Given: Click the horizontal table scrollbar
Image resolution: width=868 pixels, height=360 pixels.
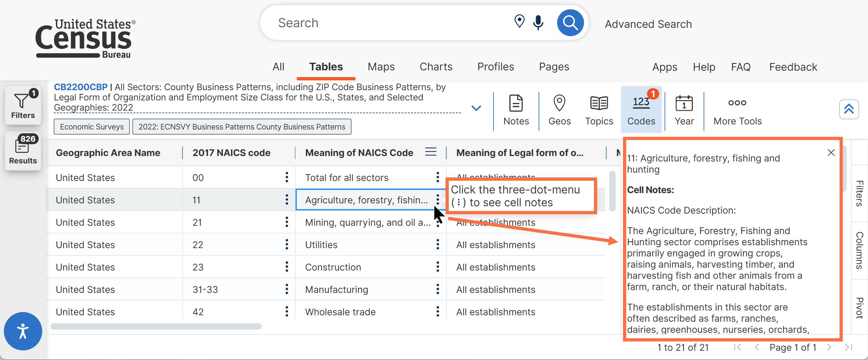Looking at the screenshot, I should click(x=156, y=326).
